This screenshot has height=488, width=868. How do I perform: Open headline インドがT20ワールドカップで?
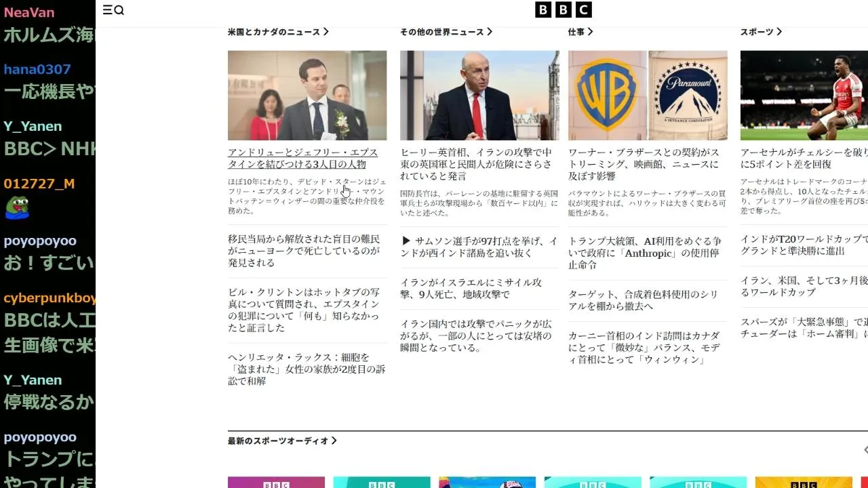click(x=804, y=245)
